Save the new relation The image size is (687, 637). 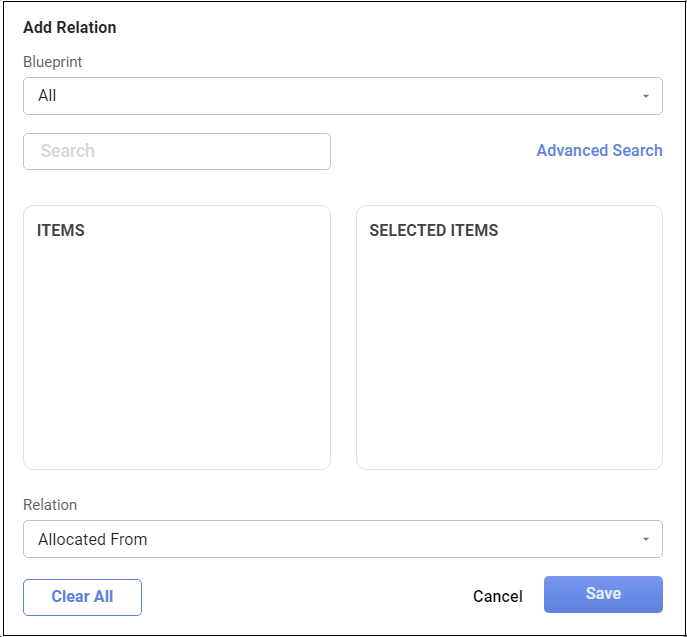(603, 594)
